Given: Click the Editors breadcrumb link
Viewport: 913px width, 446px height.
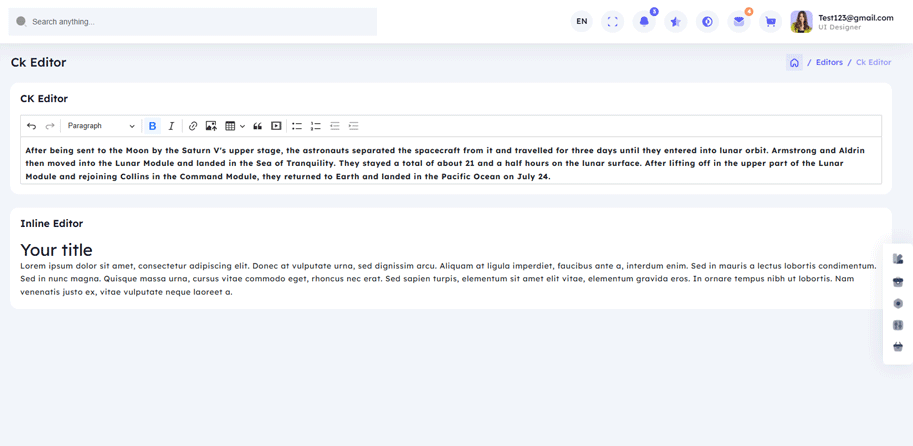Looking at the screenshot, I should click(x=828, y=62).
